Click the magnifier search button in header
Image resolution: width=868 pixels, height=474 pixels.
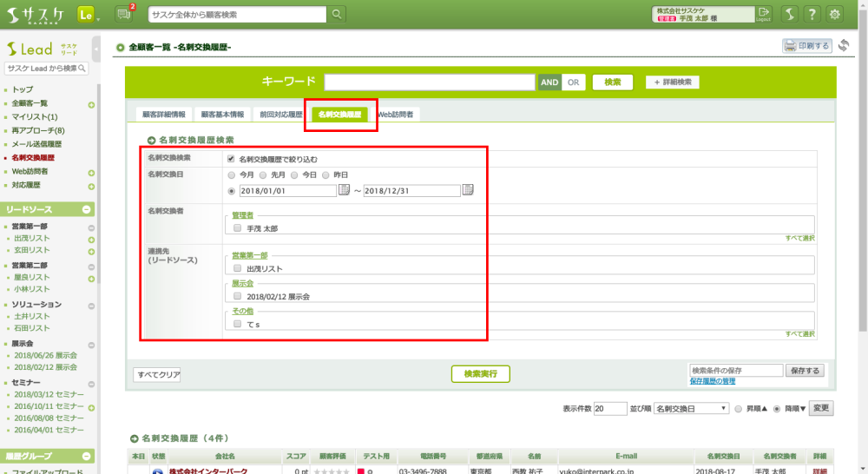coord(336,15)
